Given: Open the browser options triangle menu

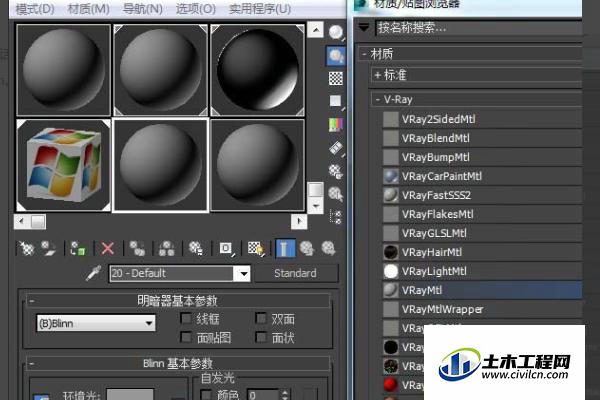Looking at the screenshot, I should (x=364, y=28).
